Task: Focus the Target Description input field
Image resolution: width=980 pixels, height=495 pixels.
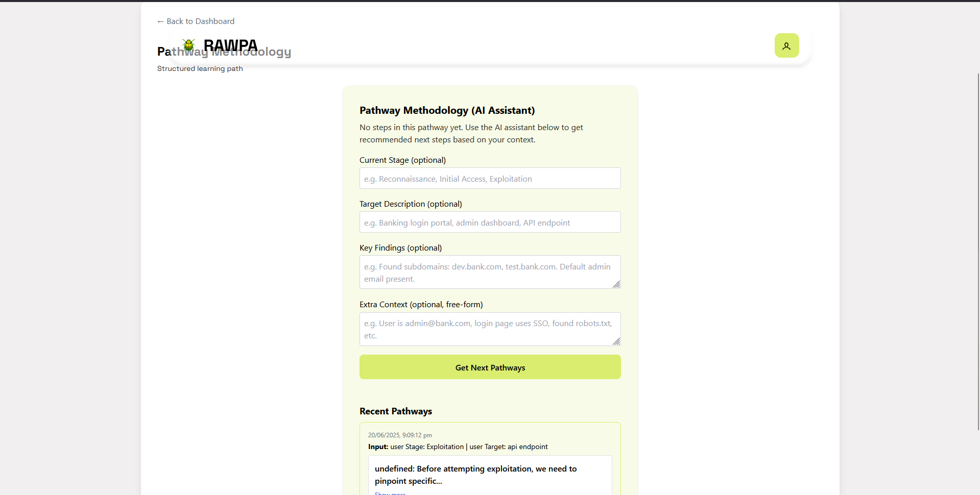Action: 490,222
